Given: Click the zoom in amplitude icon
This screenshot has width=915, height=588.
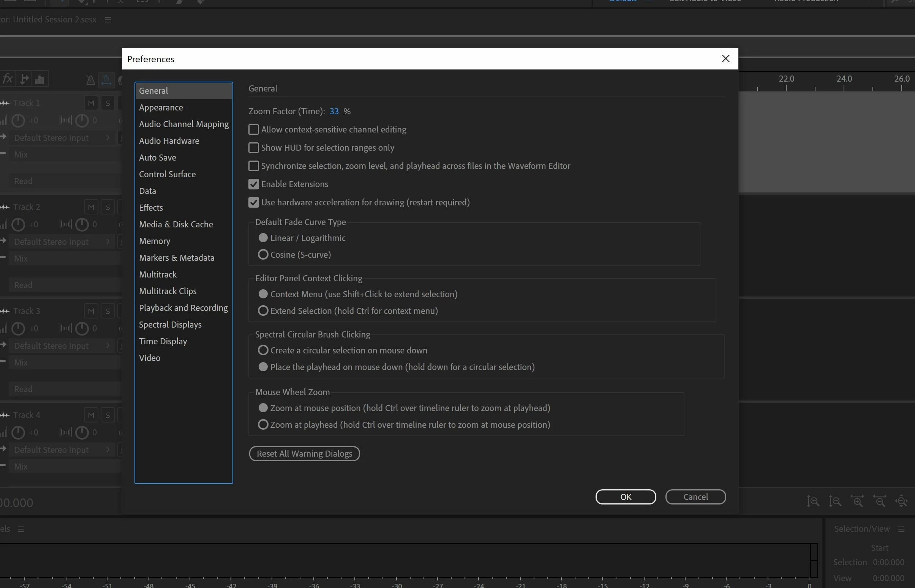Looking at the screenshot, I should (x=813, y=501).
